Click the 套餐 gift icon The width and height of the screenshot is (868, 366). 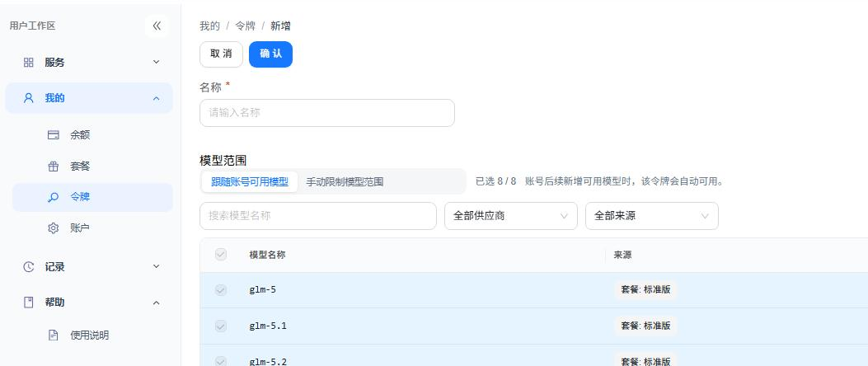tap(53, 167)
